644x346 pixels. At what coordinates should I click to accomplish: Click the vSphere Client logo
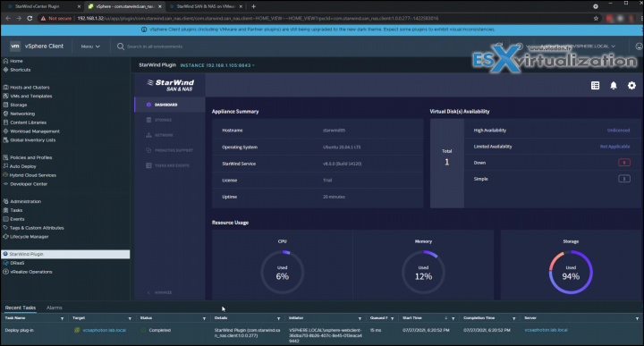[x=37, y=46]
